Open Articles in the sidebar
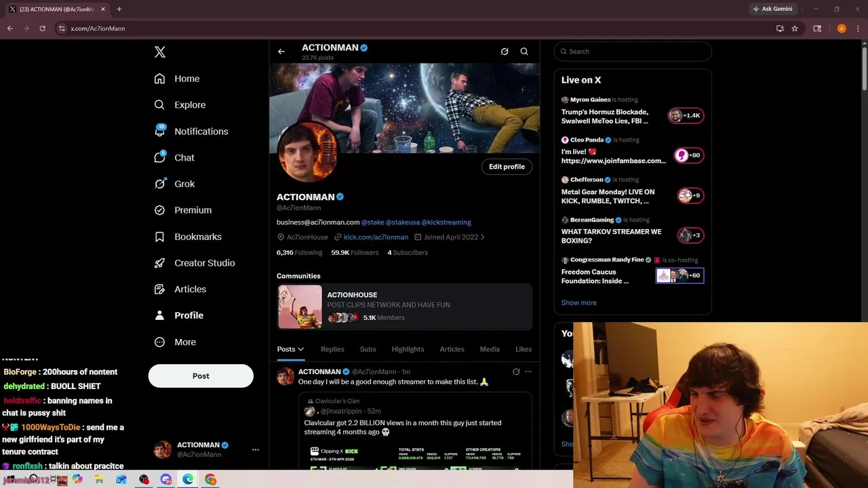Viewport: 868px width, 488px height. pos(180,289)
